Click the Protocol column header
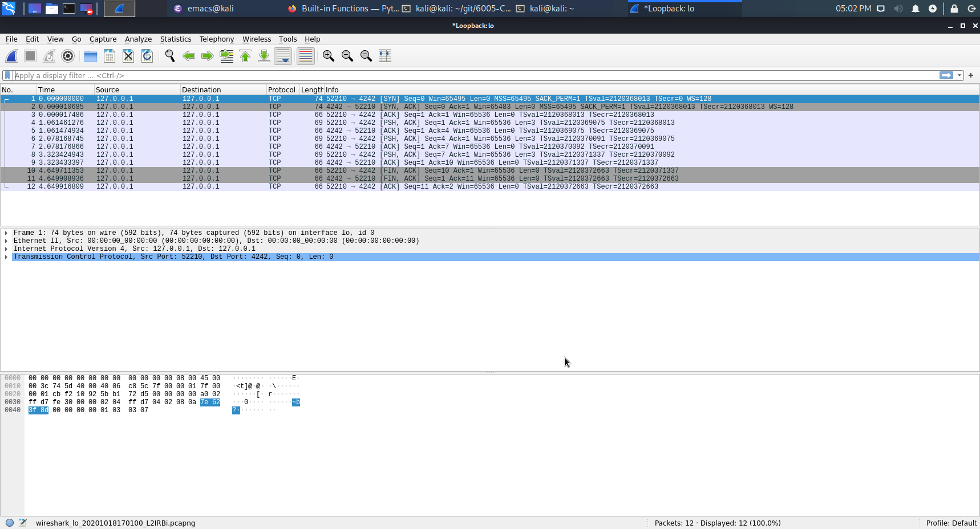 281,90
